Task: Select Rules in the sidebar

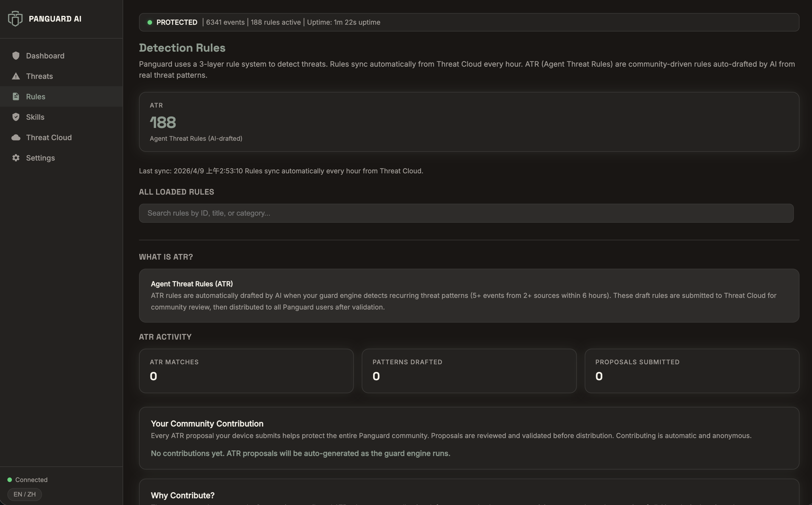Action: coord(61,96)
